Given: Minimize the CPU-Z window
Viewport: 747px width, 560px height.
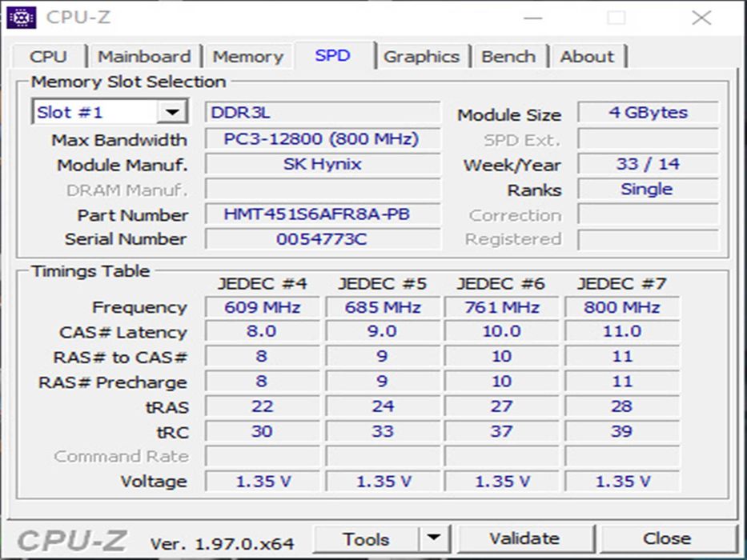Looking at the screenshot, I should 533,18.
